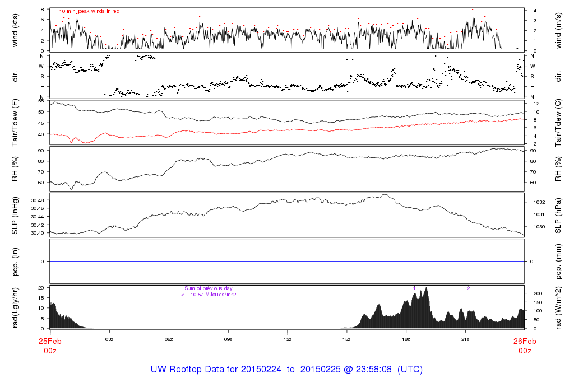Click the 'wind (m/s)' right axis label
Image resolution: width=574 pixels, height=392 pixels.
click(559, 29)
